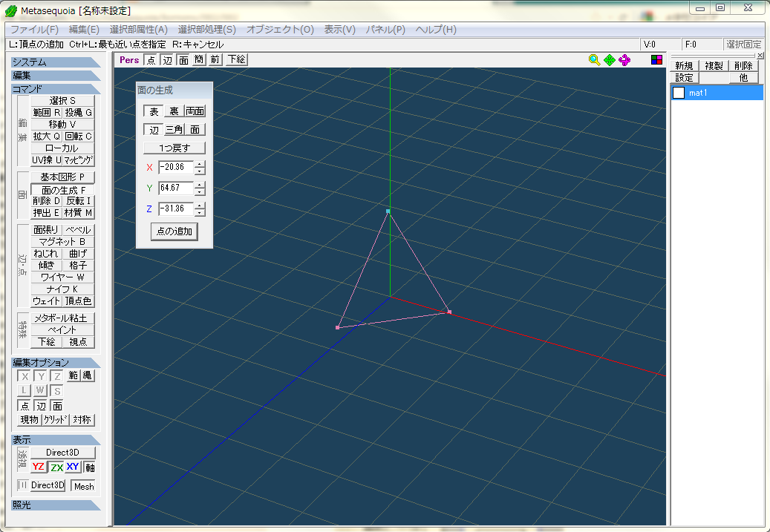Toggle 対称 symmetry edit option
The image size is (770, 532).
tap(82, 420)
